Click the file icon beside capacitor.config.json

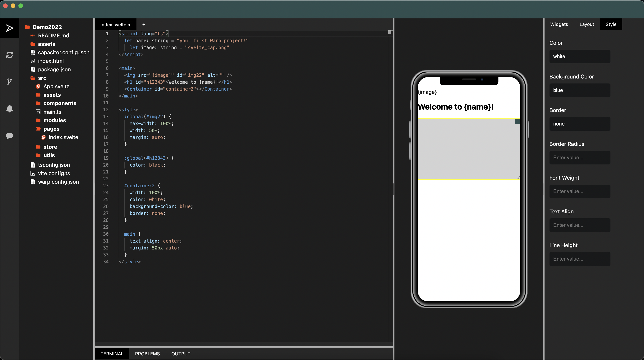click(33, 52)
